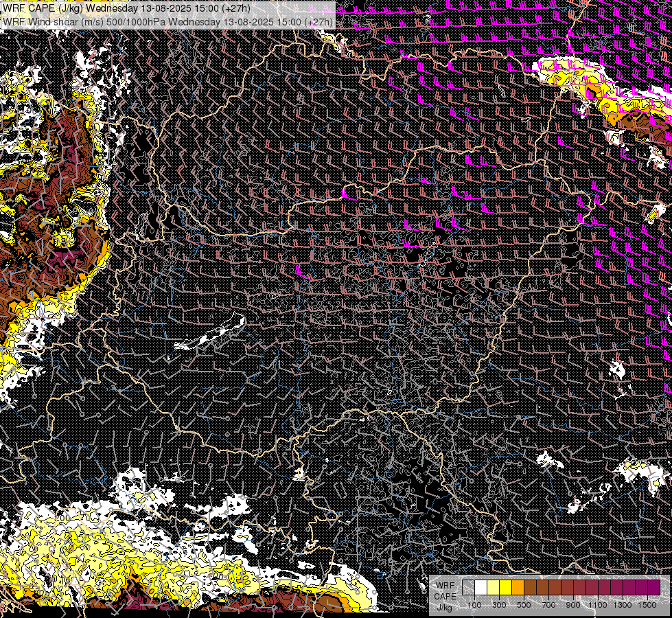Select the pale yellow legend swatch
This screenshot has height=618, width=672.
click(494, 588)
